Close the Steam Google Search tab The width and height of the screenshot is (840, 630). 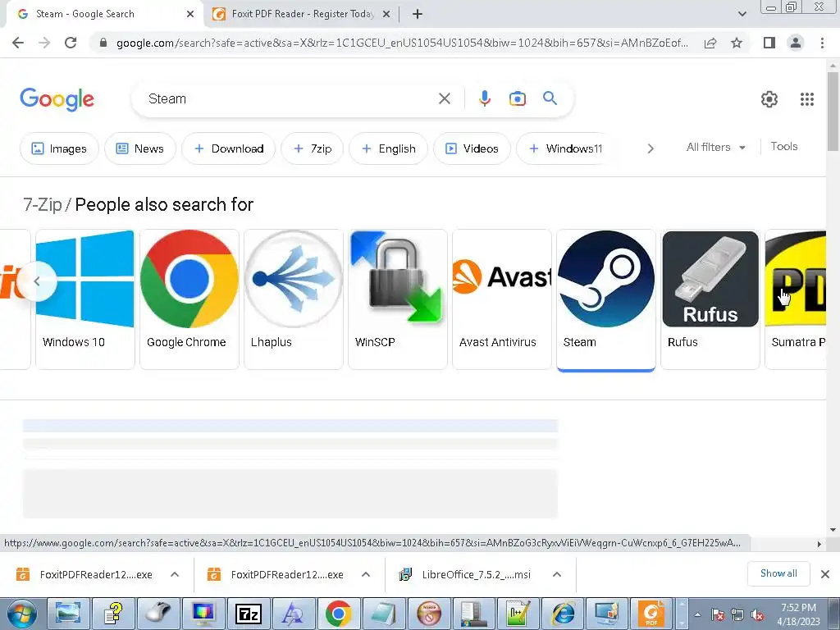click(x=190, y=15)
